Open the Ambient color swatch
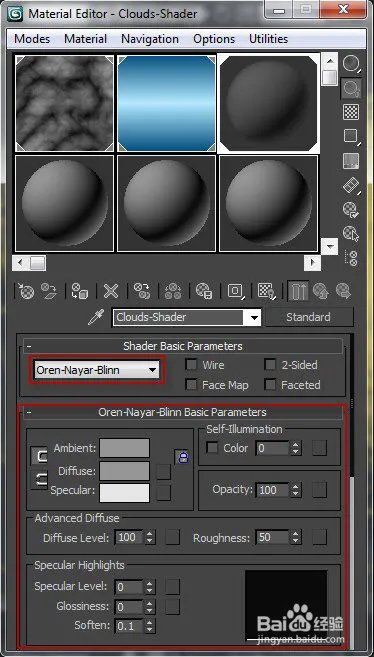The width and height of the screenshot is (374, 657). click(124, 448)
